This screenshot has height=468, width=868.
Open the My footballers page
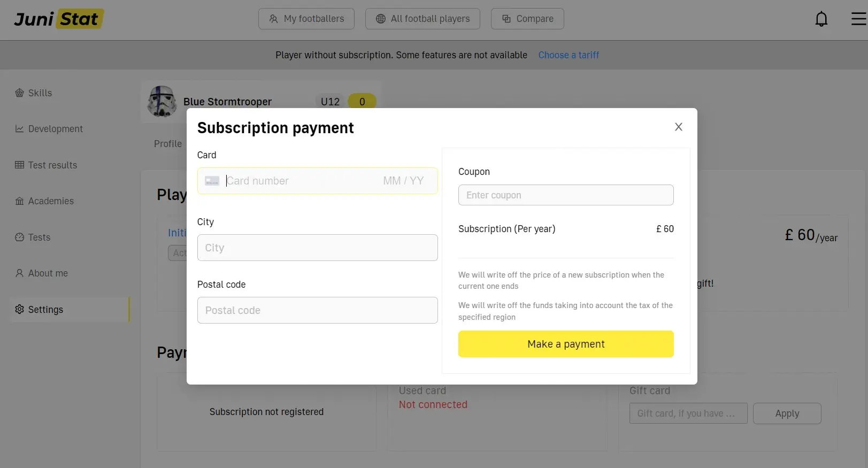[x=306, y=19]
